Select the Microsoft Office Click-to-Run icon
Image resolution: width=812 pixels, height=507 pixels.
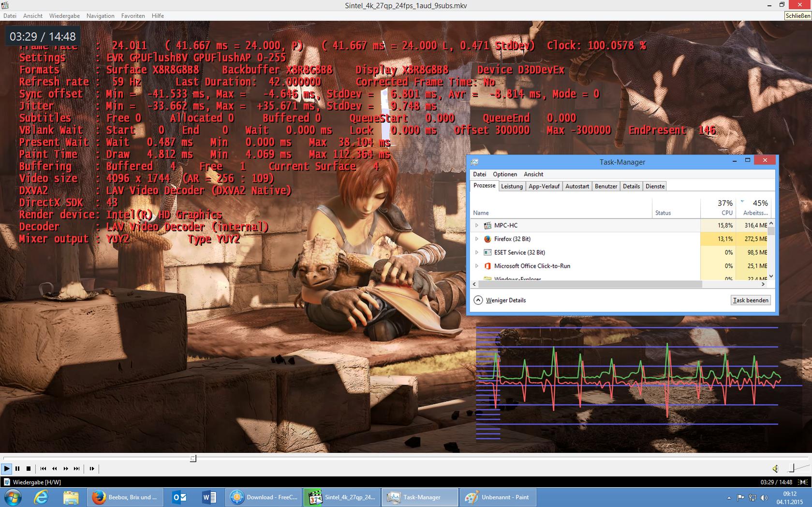487,266
